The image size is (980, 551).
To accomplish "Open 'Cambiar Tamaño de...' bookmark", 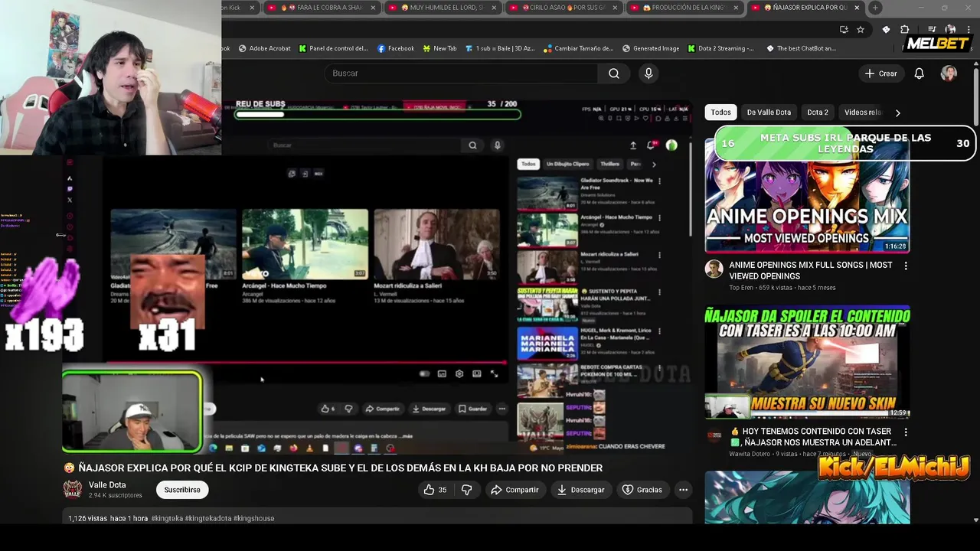I will 578,48.
